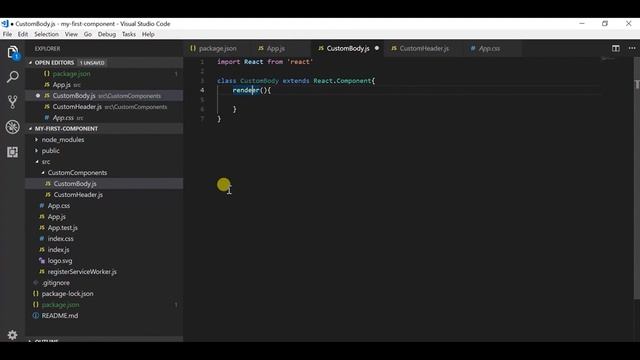The height and width of the screenshot is (360, 640).
Task: Open the .gitignore file
Action: click(x=56, y=282)
